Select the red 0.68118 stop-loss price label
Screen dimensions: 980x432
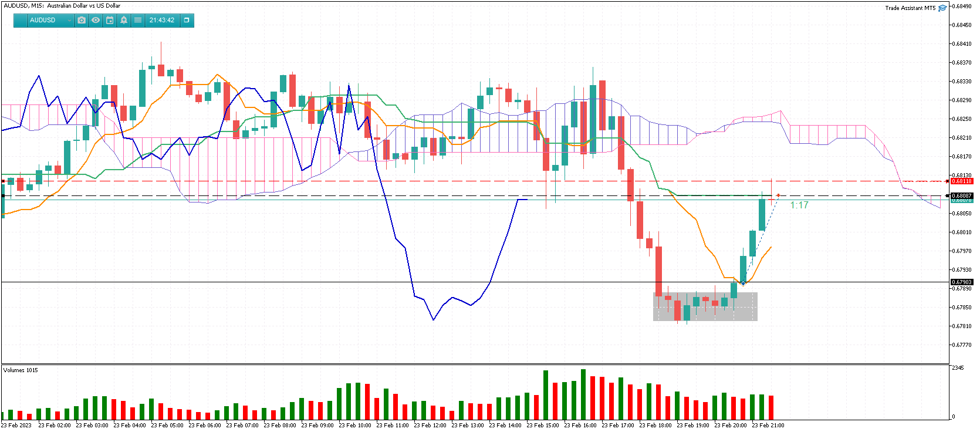(962, 181)
